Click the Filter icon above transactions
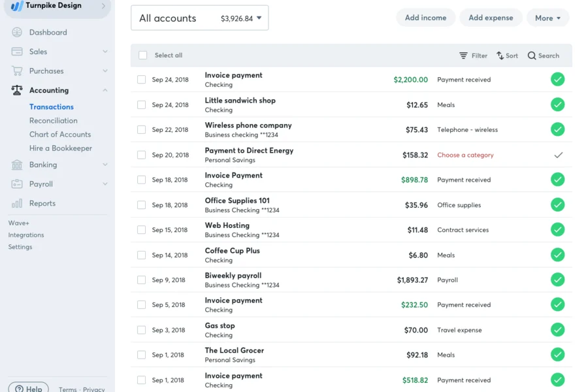The image size is (588, 392). pyautogui.click(x=463, y=56)
